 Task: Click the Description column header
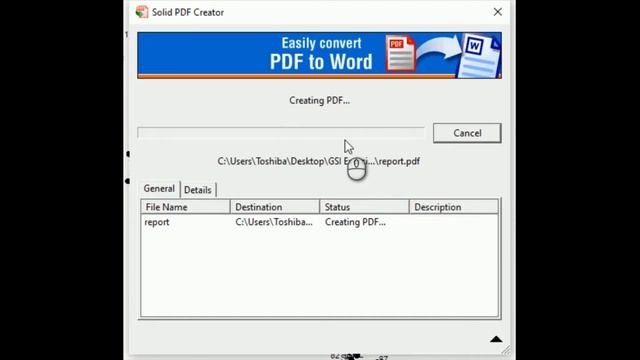454,207
